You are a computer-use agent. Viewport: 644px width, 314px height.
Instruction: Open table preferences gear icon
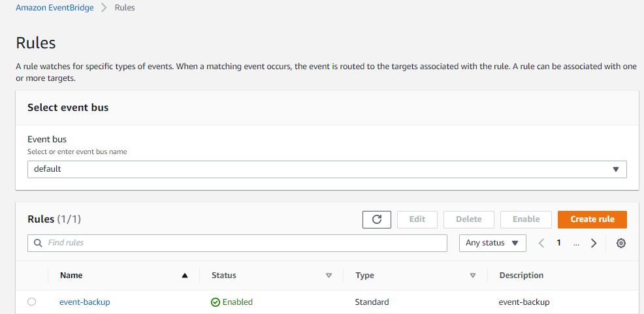(x=621, y=243)
